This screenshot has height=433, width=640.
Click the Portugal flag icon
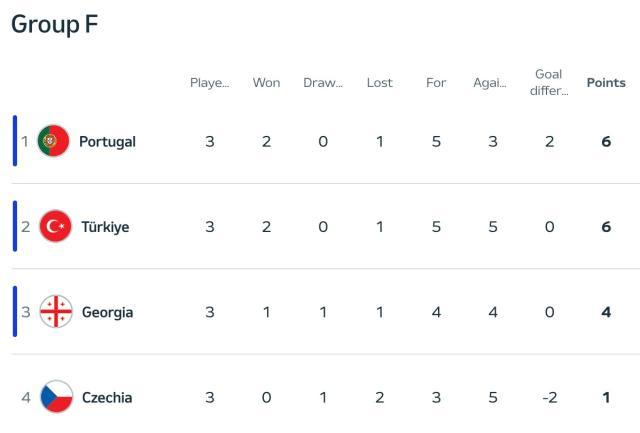[53, 142]
